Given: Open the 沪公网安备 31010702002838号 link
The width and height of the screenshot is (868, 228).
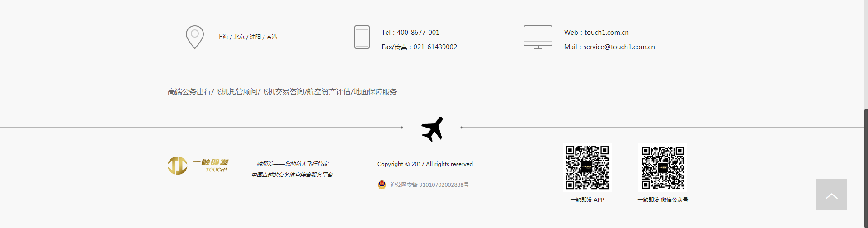Looking at the screenshot, I should coord(429,185).
